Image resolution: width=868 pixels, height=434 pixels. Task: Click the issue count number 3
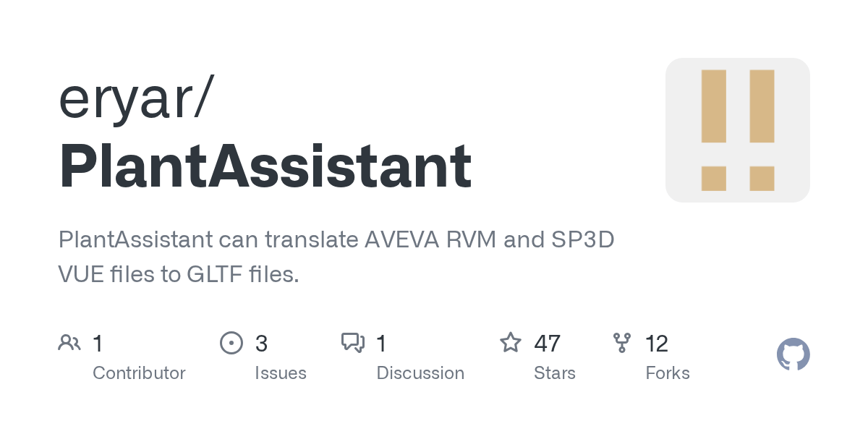pyautogui.click(x=261, y=344)
